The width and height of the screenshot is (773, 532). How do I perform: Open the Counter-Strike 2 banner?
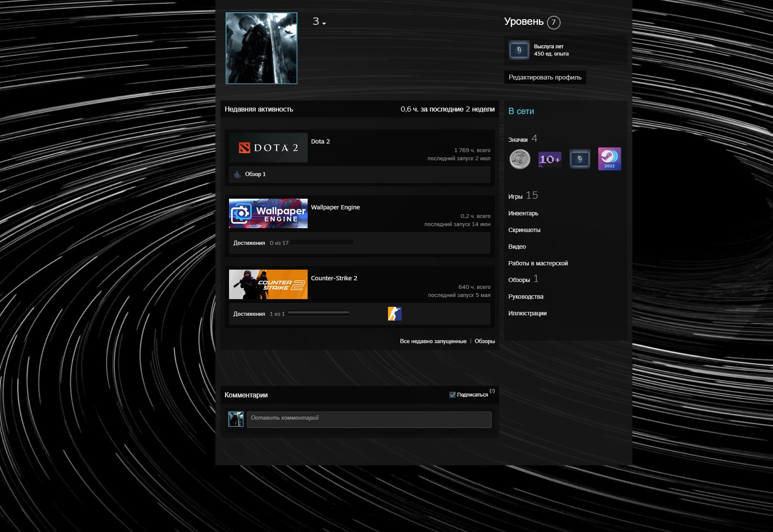[x=268, y=284]
